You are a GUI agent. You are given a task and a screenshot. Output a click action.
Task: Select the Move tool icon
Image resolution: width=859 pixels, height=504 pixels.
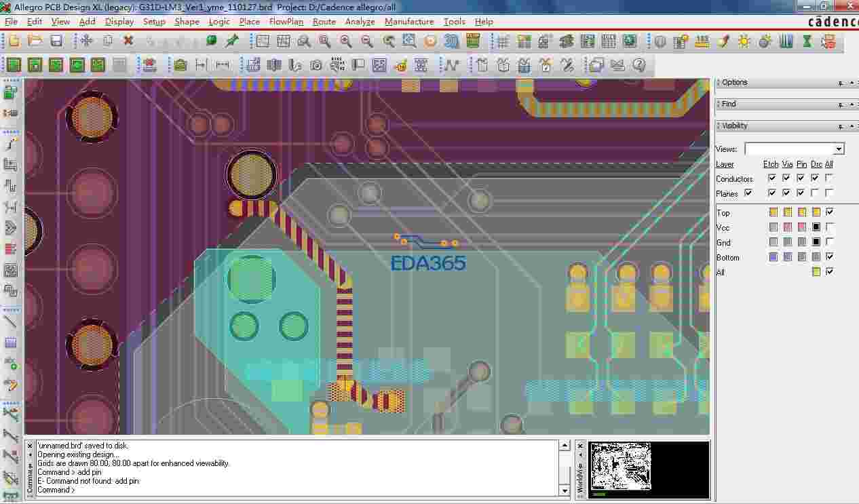(x=86, y=41)
